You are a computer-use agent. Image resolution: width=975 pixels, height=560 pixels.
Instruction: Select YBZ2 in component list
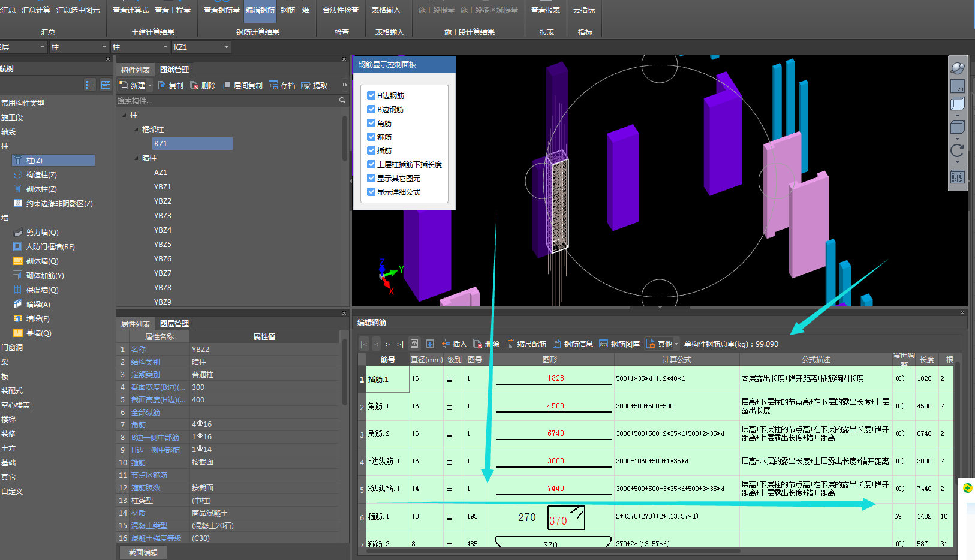(162, 201)
